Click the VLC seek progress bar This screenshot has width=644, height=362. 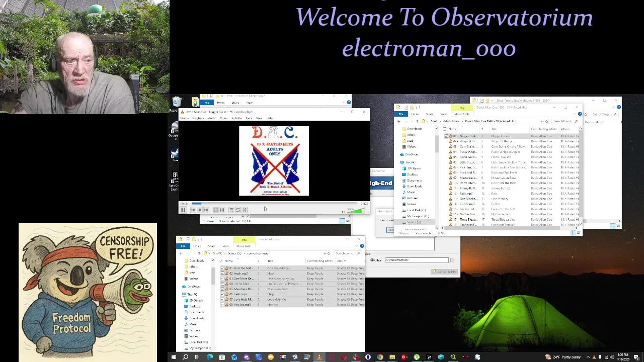coord(276,204)
